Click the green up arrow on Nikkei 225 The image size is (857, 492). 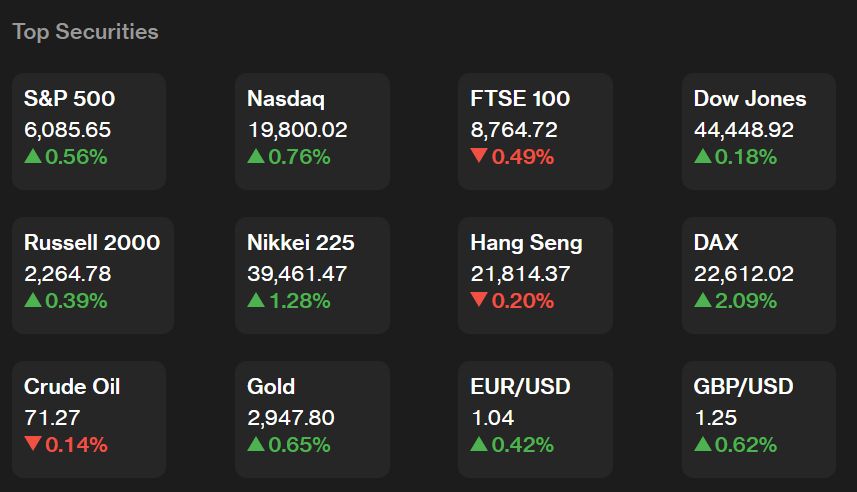(x=256, y=300)
